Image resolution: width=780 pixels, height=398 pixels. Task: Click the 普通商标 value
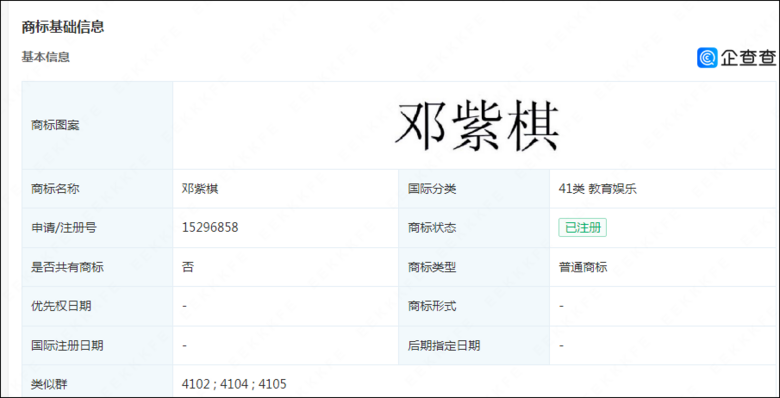click(583, 267)
